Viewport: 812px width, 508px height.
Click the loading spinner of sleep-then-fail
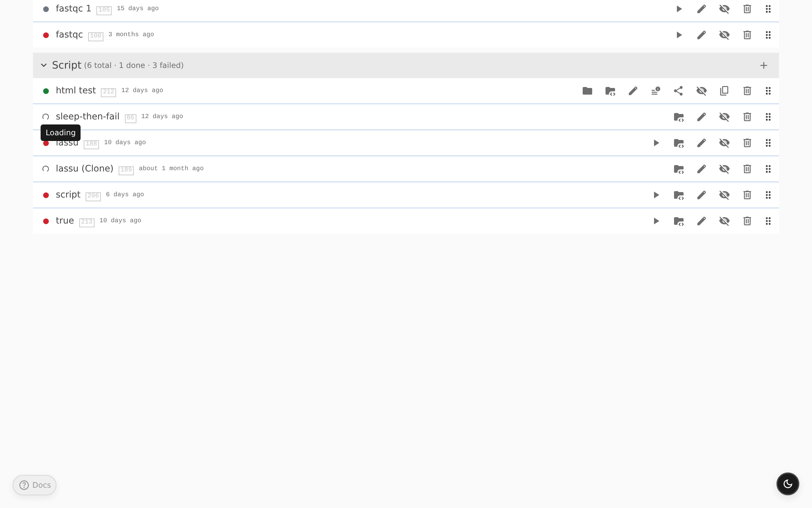46,117
